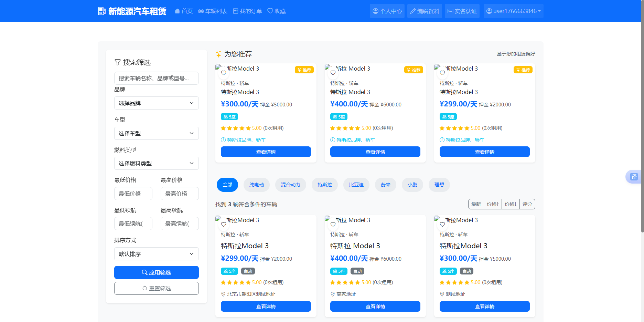Image resolution: width=644 pixels, height=322 pixels.
Task: Click the 5.00 star rating on 商家地址 card
Action: (x=351, y=282)
